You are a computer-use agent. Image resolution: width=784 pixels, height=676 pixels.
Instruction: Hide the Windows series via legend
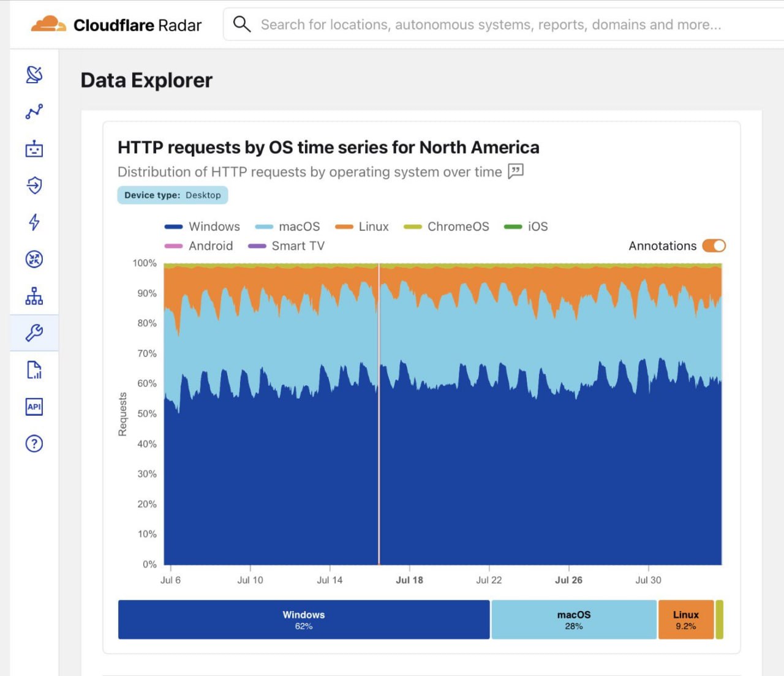pos(202,227)
